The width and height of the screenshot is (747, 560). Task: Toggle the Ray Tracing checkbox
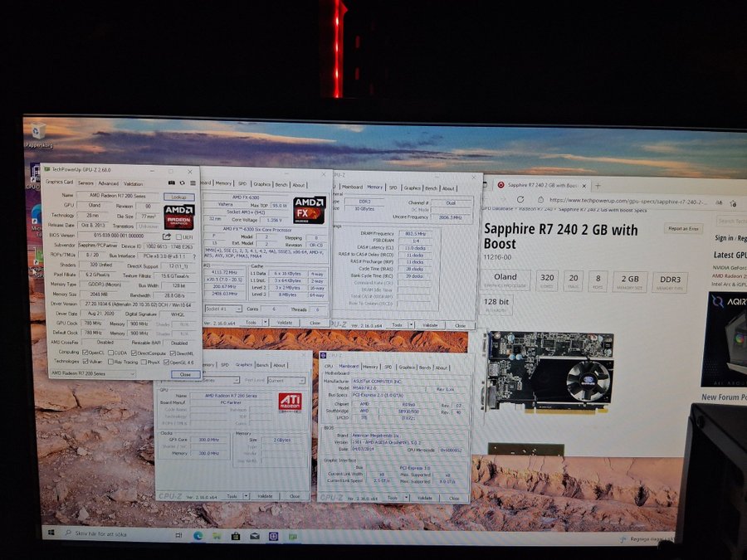pos(110,362)
